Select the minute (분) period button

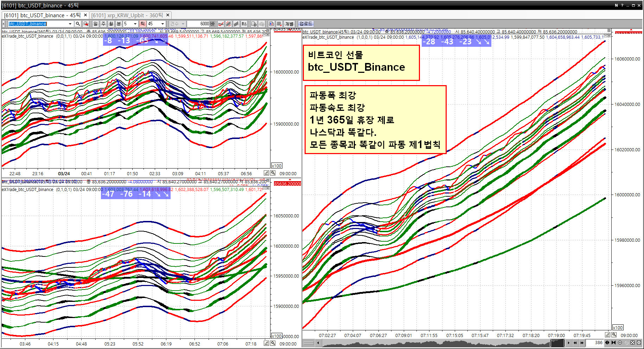(119, 24)
